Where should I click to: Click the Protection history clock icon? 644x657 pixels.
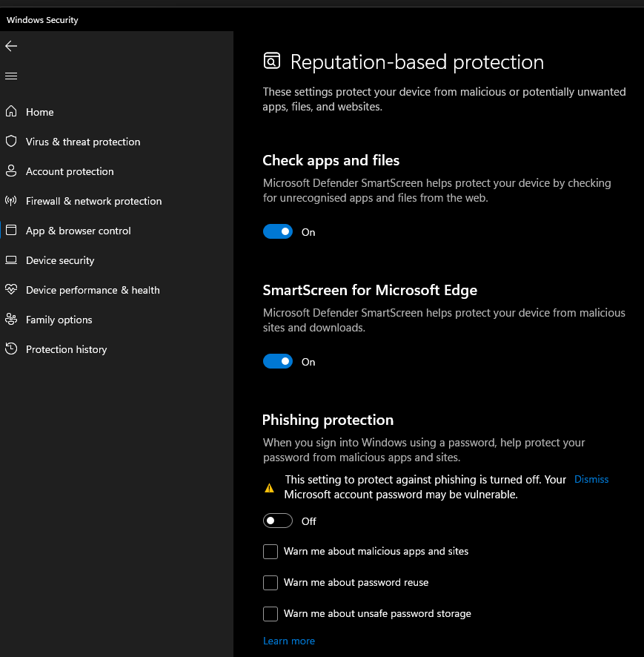(11, 349)
